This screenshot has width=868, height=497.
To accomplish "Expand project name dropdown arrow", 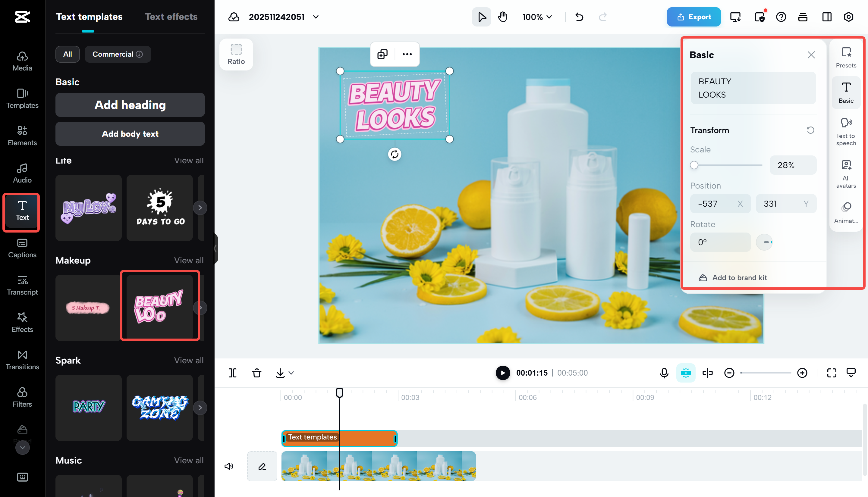I will tap(316, 17).
